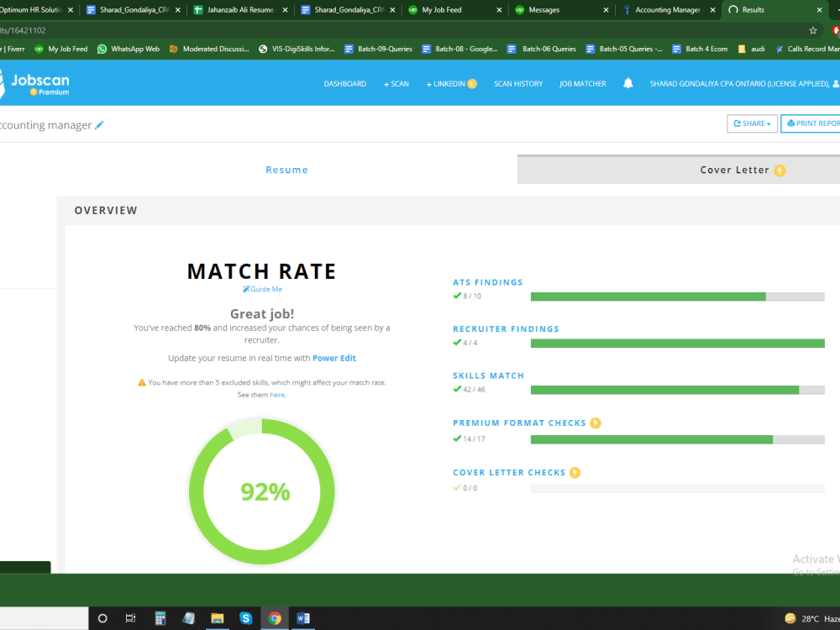840x630 pixels.
Task: Open the notifications bell icon
Action: point(627,83)
